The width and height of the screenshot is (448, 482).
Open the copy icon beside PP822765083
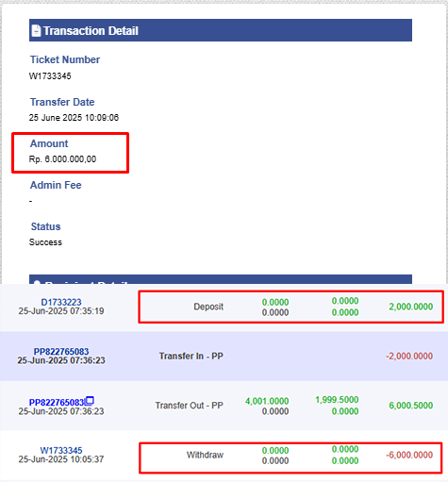point(90,401)
